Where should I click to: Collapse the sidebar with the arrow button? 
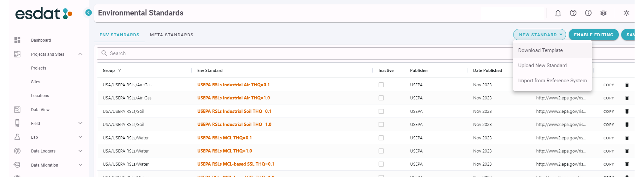point(88,13)
